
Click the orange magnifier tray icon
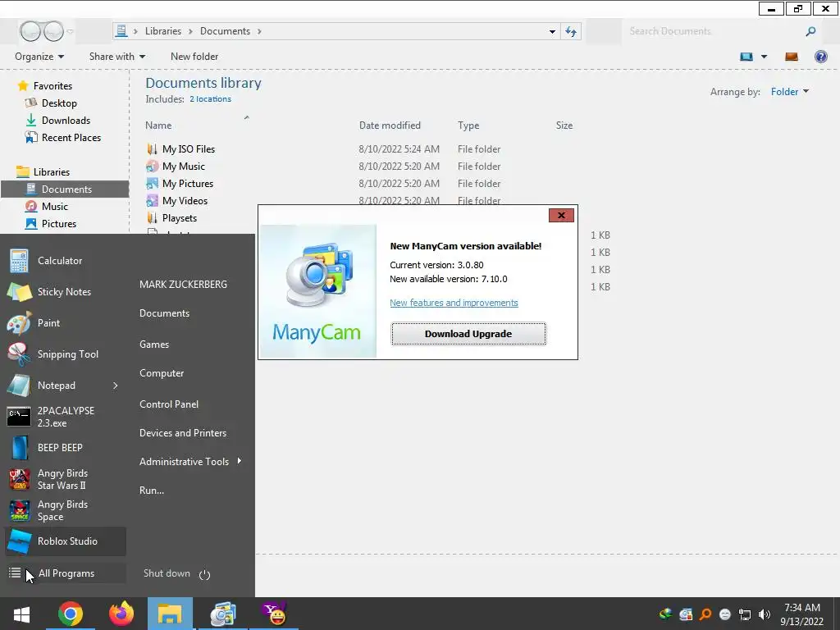click(705, 614)
